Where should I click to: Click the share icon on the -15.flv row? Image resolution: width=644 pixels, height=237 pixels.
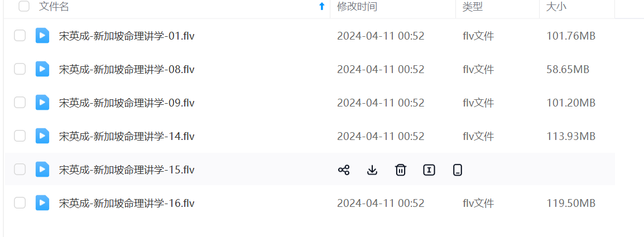tap(344, 170)
